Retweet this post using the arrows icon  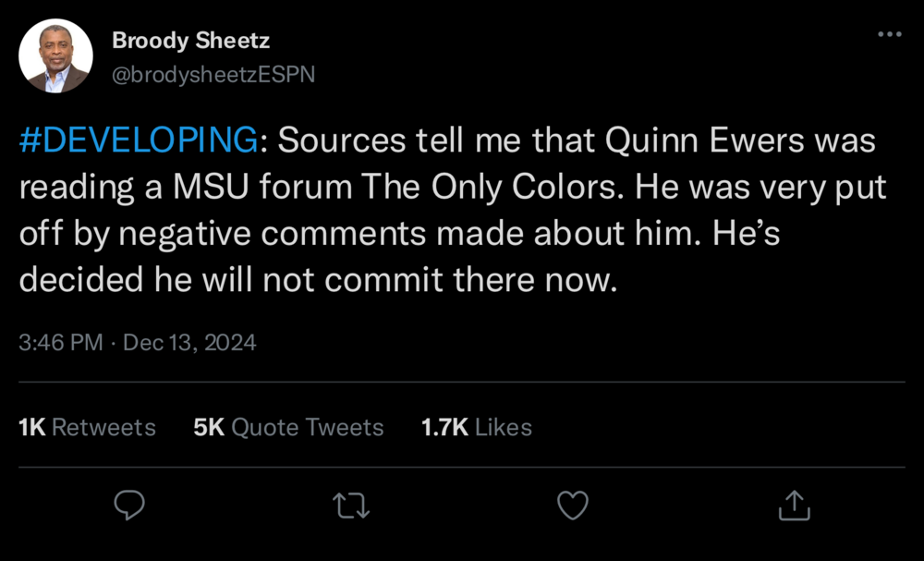350,505
